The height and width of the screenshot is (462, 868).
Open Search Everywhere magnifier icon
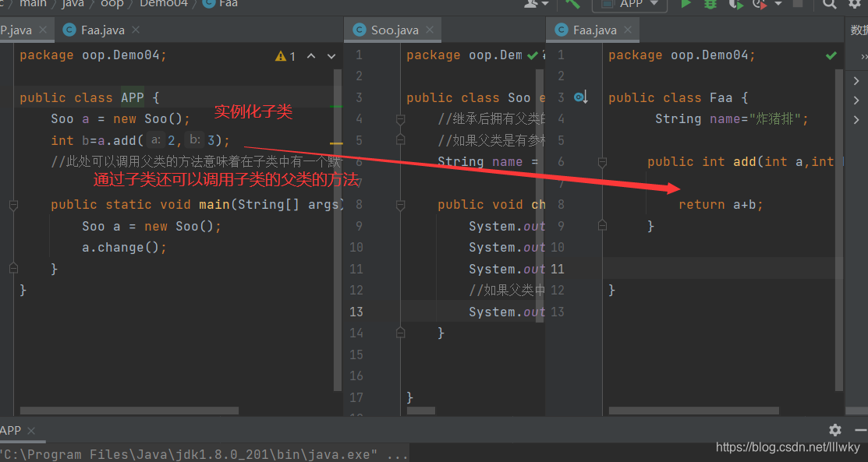[x=829, y=4]
